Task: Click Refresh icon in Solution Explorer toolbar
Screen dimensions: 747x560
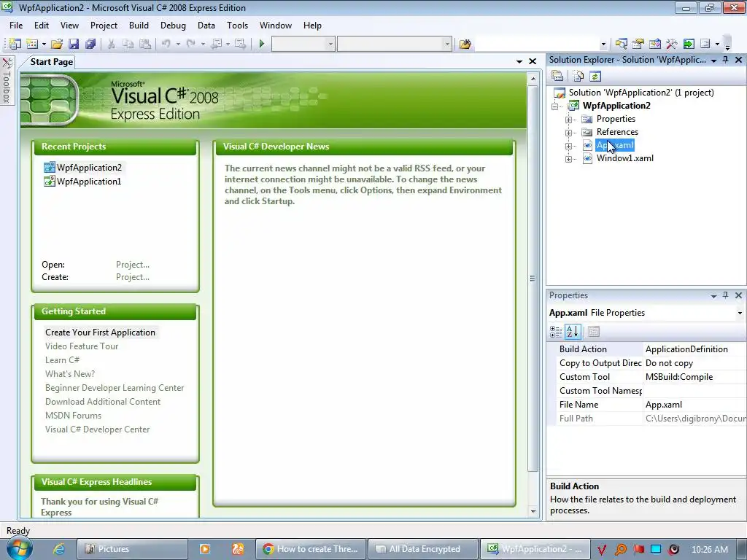Action: tap(595, 76)
